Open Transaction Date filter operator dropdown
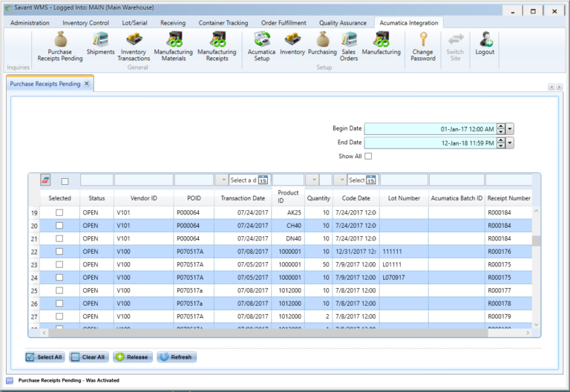 [221, 180]
